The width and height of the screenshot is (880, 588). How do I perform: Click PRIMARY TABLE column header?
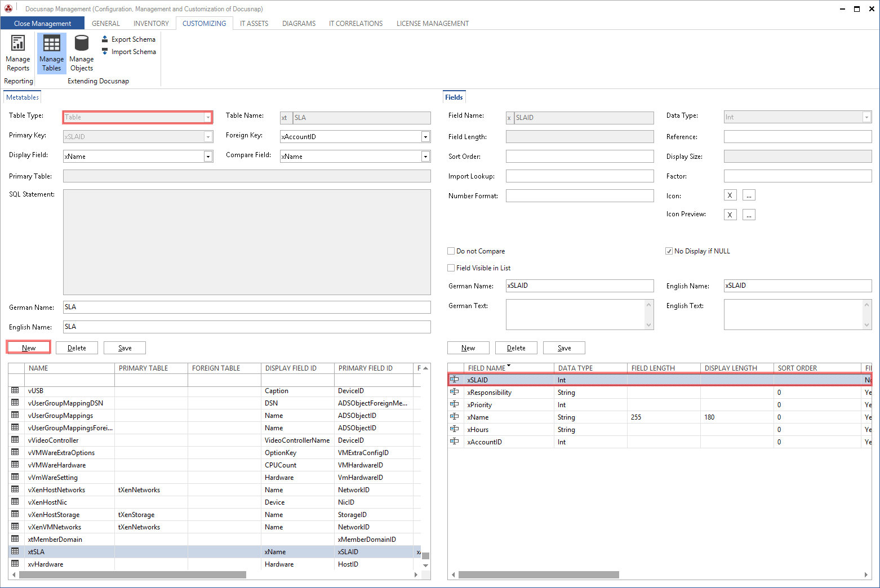(x=151, y=368)
